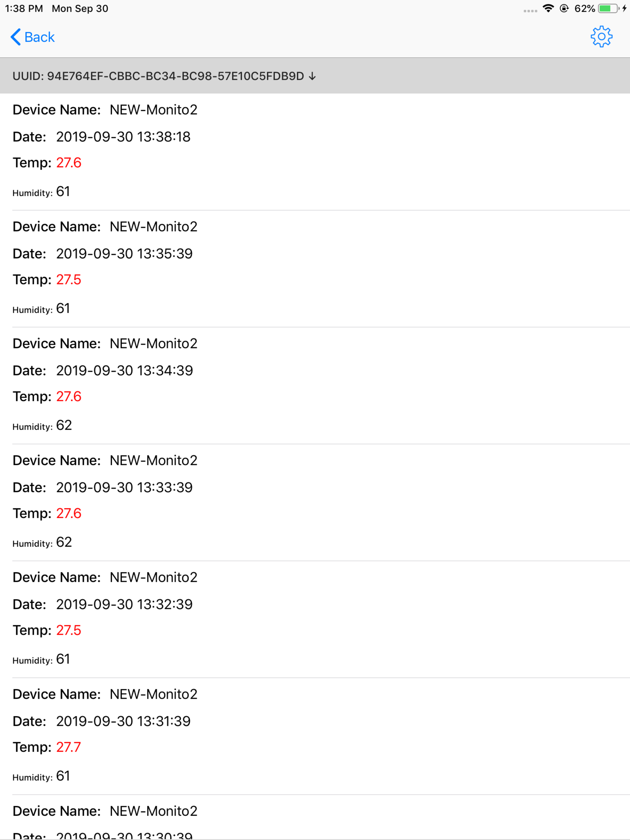
Task: Tap the rotation lock status icon
Action: [564, 8]
